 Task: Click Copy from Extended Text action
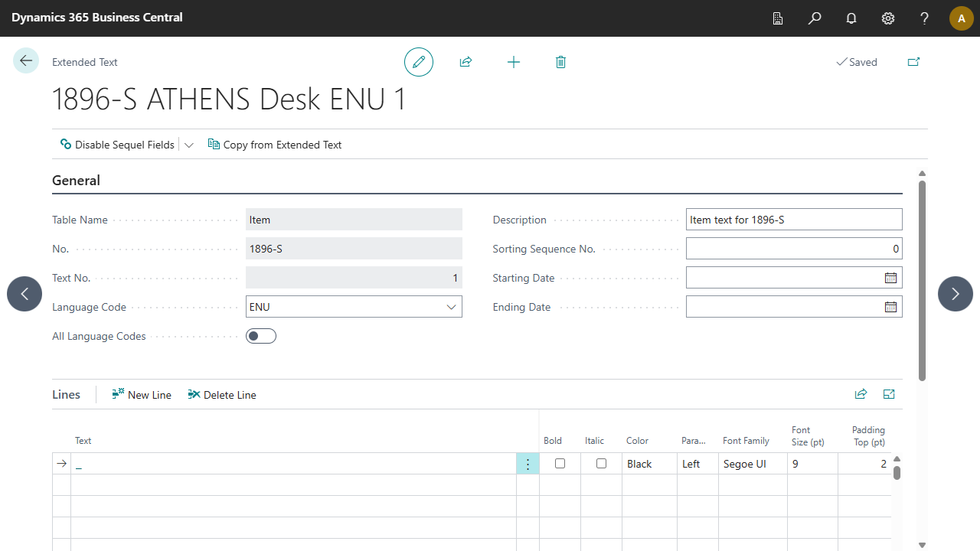(x=275, y=145)
